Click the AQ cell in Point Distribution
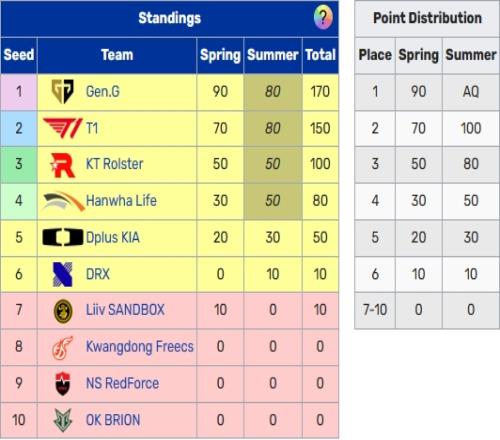Screen dimensions: 500x440 471,92
